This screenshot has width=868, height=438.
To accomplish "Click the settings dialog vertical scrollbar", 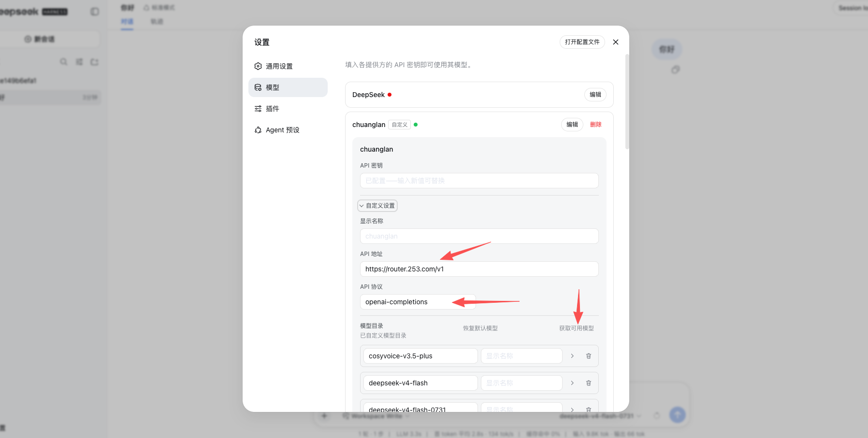I will tap(627, 101).
